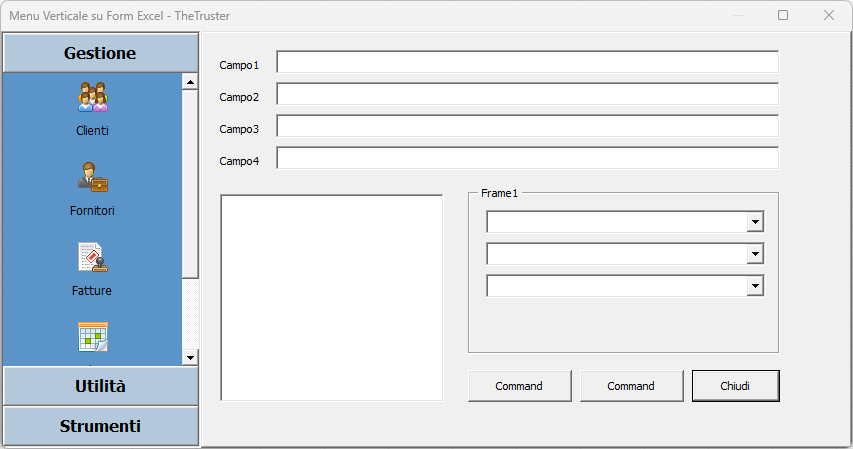Click the sidebar scroll down arrow
The height and width of the screenshot is (449, 853).
point(190,357)
